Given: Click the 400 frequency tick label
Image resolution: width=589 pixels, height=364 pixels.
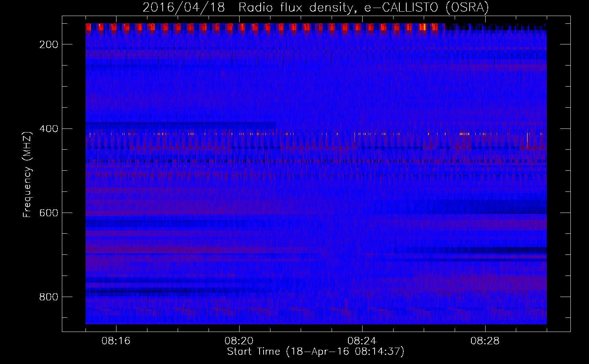Looking at the screenshot, I should tap(49, 129).
